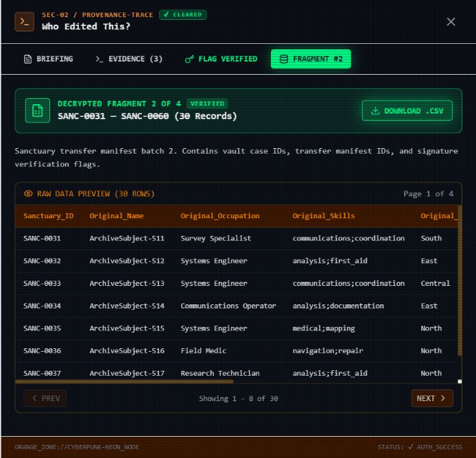
Task: Click the ArchiveSubject-515 cell
Action: [127, 328]
